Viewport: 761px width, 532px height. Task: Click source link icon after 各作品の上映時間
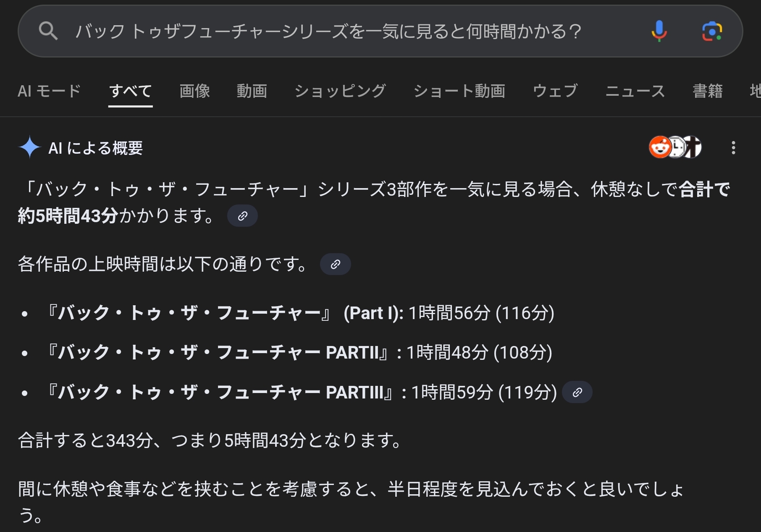pos(335,264)
